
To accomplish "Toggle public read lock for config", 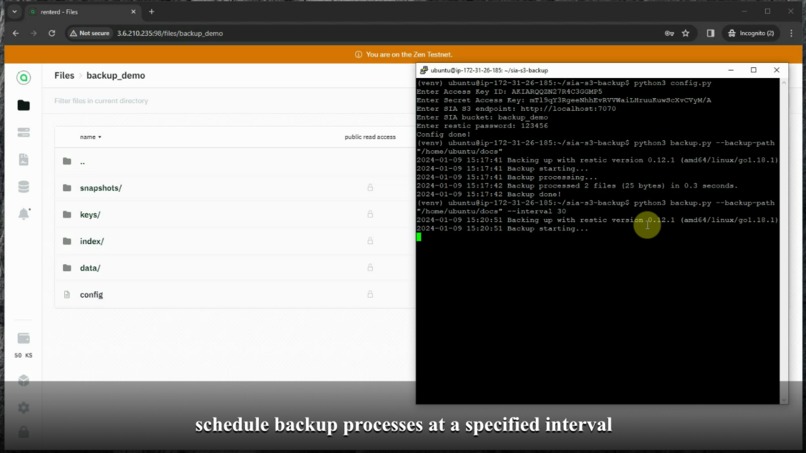I will tap(370, 295).
